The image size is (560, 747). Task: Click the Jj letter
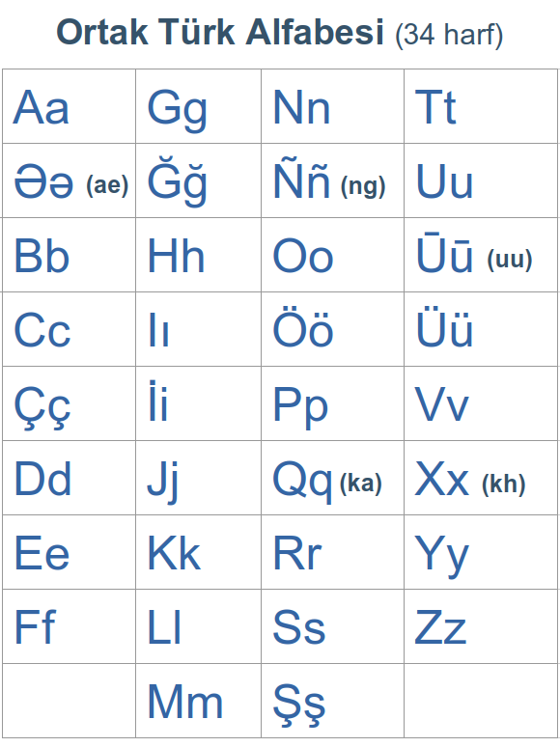162,482
